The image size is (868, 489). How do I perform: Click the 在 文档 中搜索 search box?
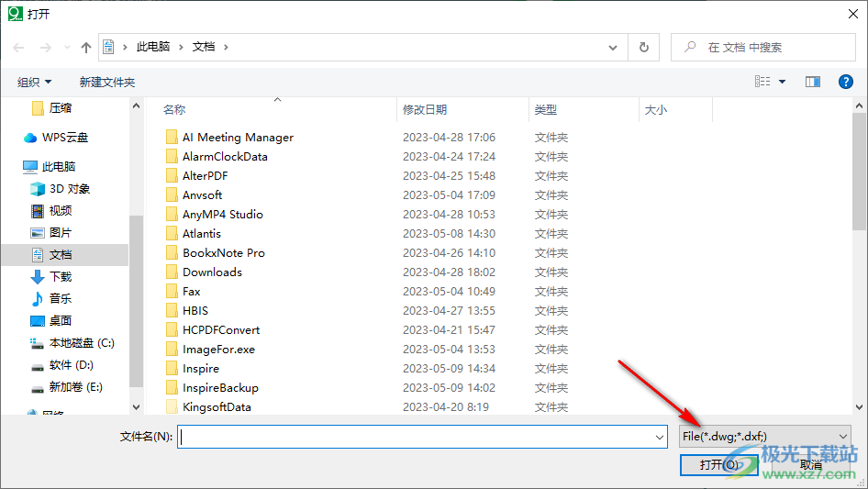tap(763, 48)
